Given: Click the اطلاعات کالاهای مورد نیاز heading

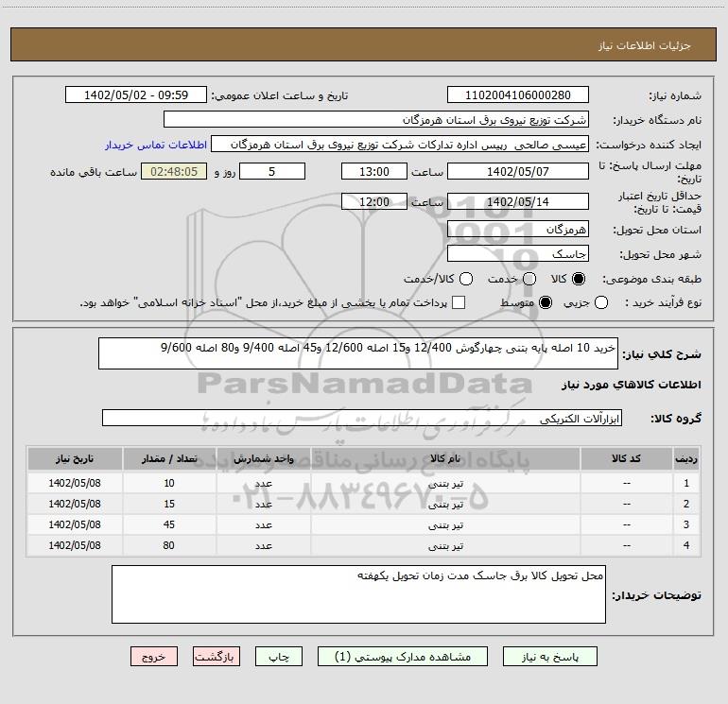Looking at the screenshot, I should click(632, 385).
